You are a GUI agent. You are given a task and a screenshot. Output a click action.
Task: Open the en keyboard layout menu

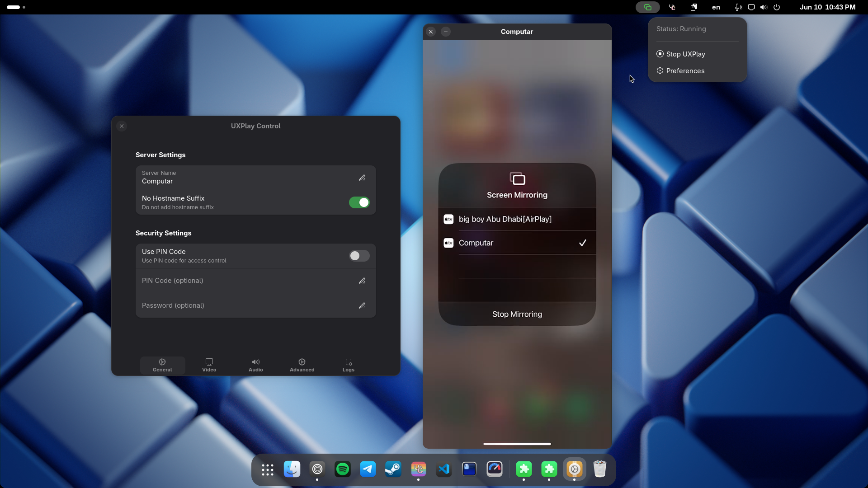[716, 7]
